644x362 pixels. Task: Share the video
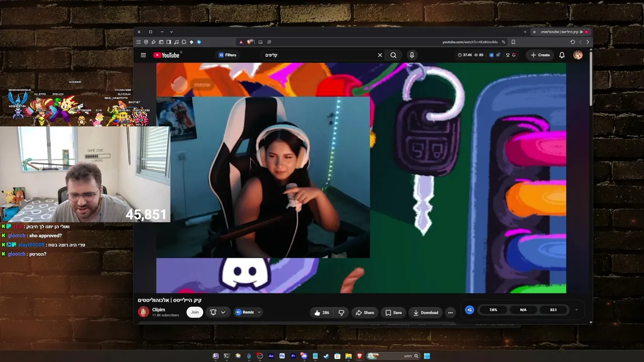(365, 313)
